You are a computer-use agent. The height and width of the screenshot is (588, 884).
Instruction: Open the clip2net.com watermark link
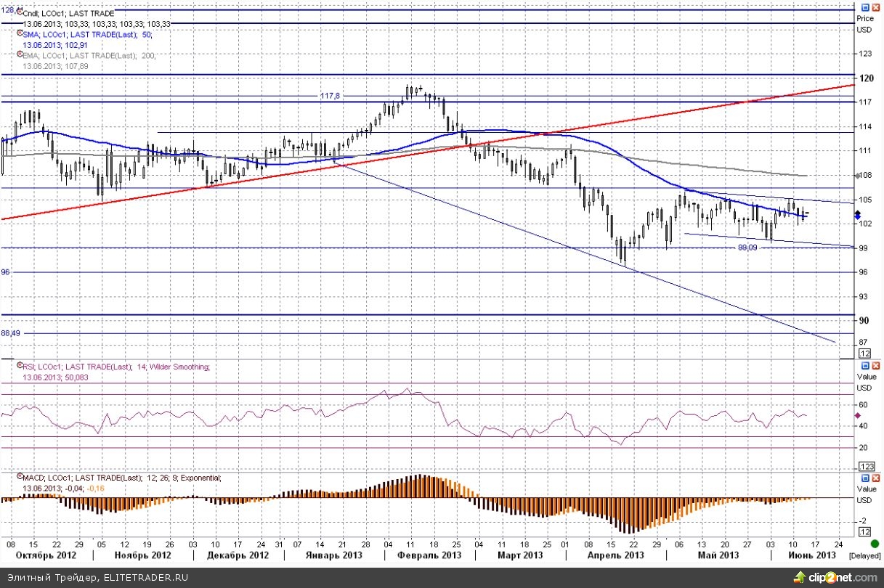tap(835, 578)
